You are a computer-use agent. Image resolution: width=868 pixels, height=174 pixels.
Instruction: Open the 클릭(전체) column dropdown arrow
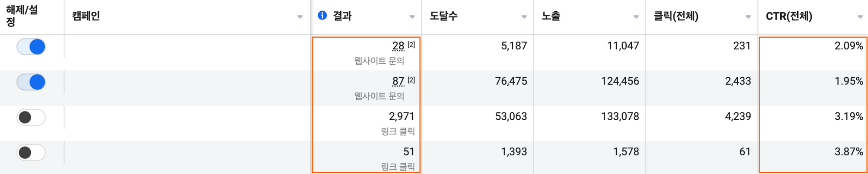748,17
